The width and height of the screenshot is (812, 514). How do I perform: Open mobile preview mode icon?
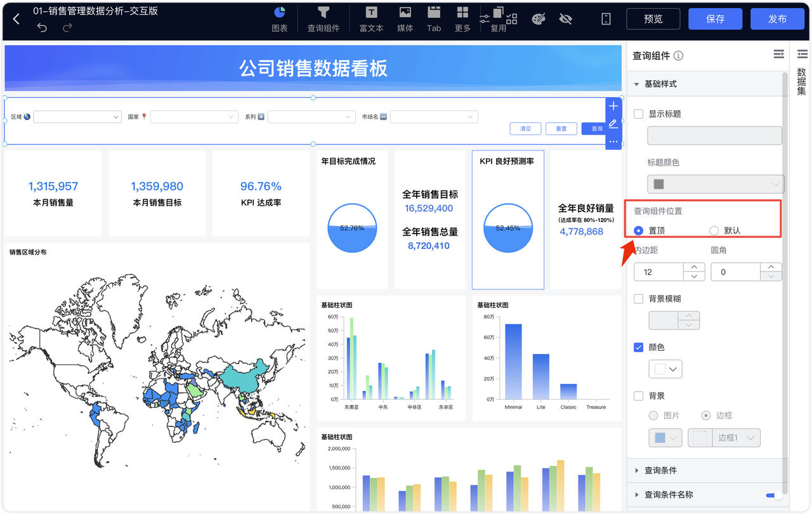point(606,18)
